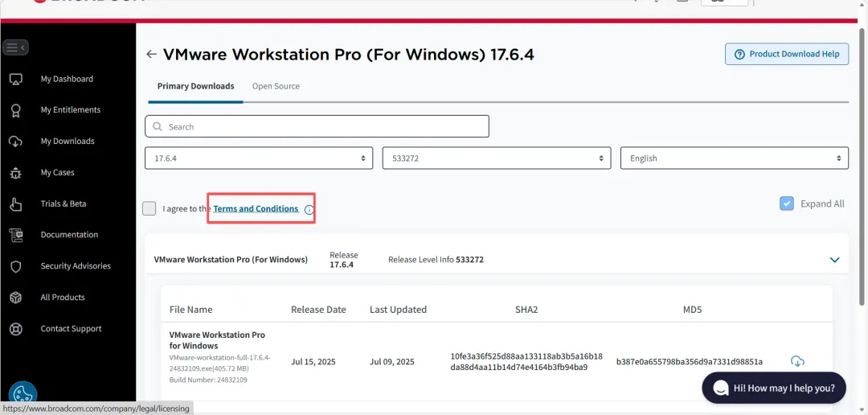The height and width of the screenshot is (415, 868).
Task: Click the Security Advisories shield icon
Action: click(15, 266)
